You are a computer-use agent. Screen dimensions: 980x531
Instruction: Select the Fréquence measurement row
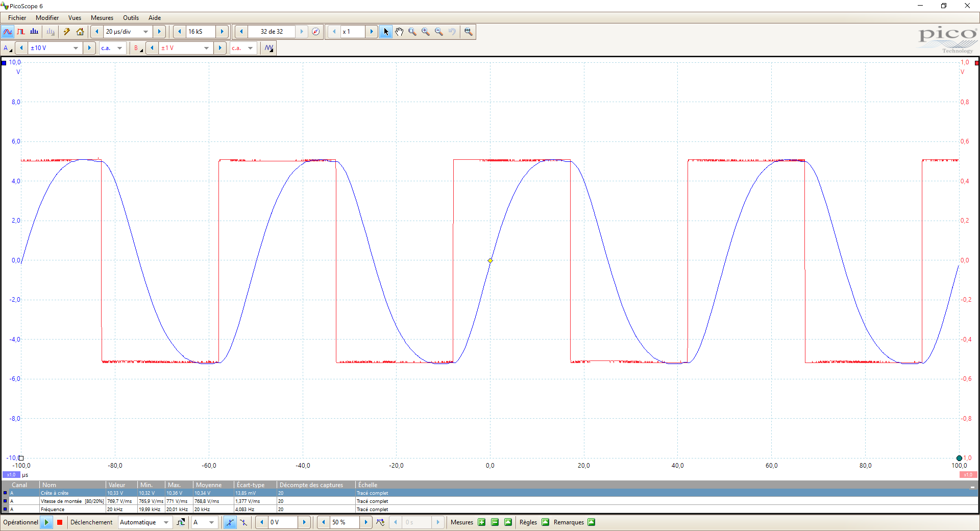490,510
